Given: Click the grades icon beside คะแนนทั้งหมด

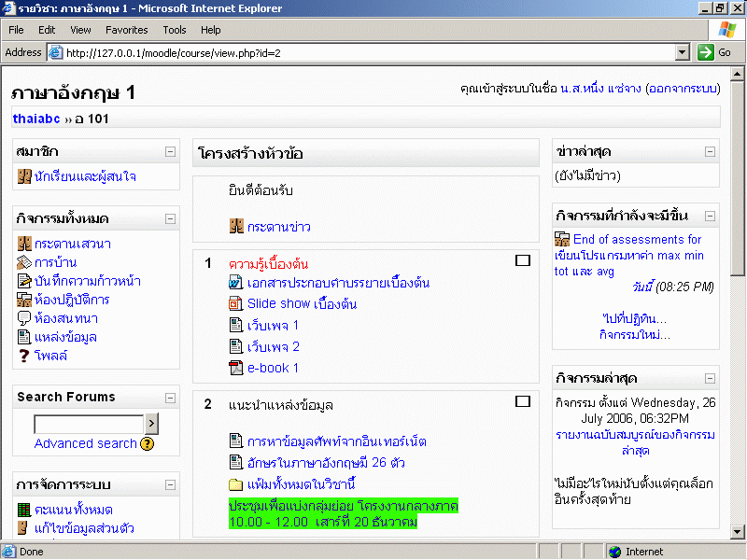Looking at the screenshot, I should click(x=24, y=510).
